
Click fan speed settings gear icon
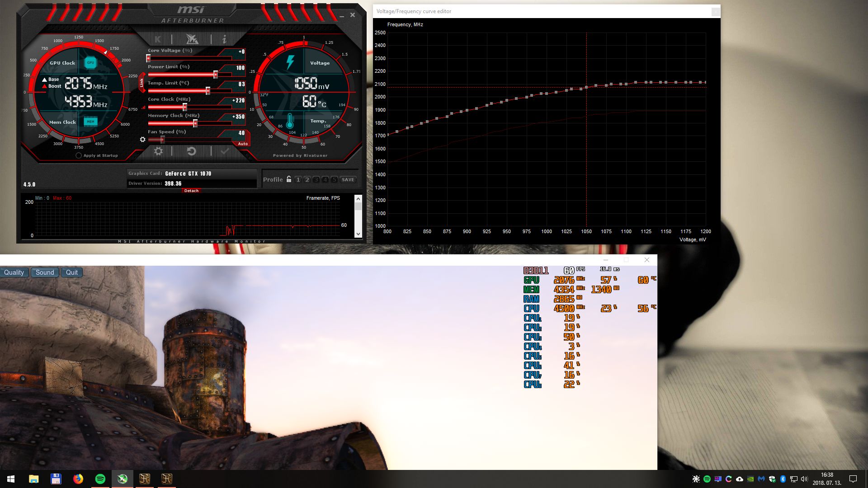[143, 140]
